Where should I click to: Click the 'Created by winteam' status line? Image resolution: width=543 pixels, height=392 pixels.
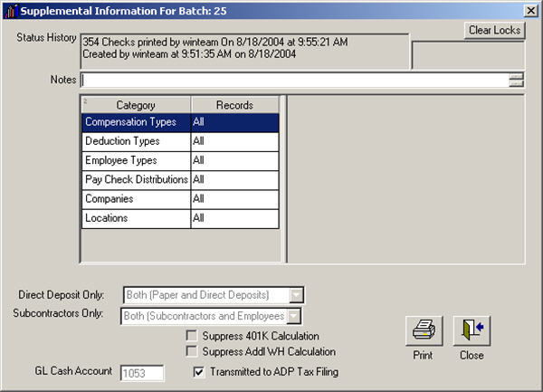(189, 54)
